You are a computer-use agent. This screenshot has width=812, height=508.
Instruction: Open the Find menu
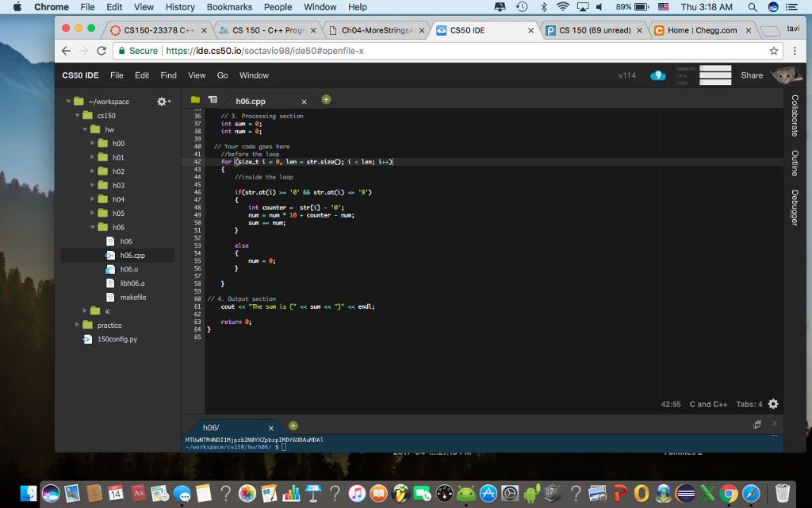(x=168, y=75)
